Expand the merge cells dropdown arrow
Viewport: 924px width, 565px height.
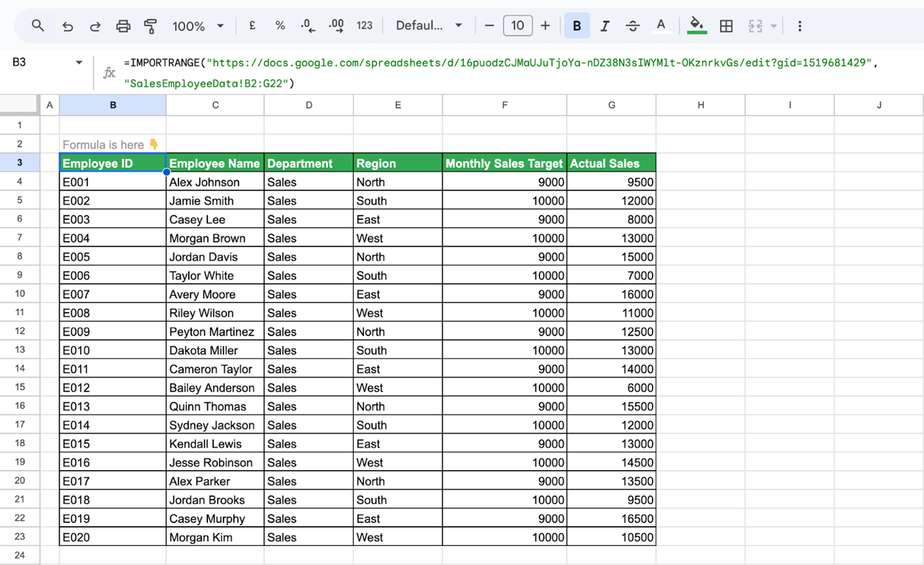[773, 26]
